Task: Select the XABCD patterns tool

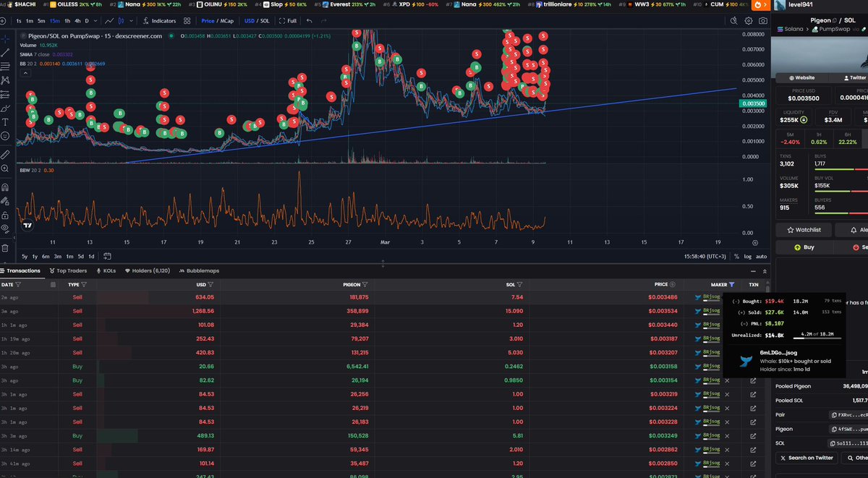Action: click(5, 80)
